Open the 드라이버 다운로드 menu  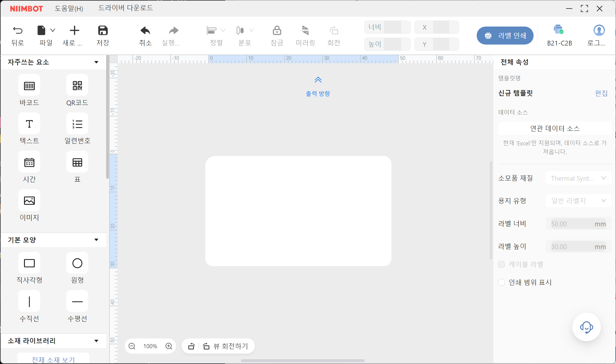click(126, 8)
